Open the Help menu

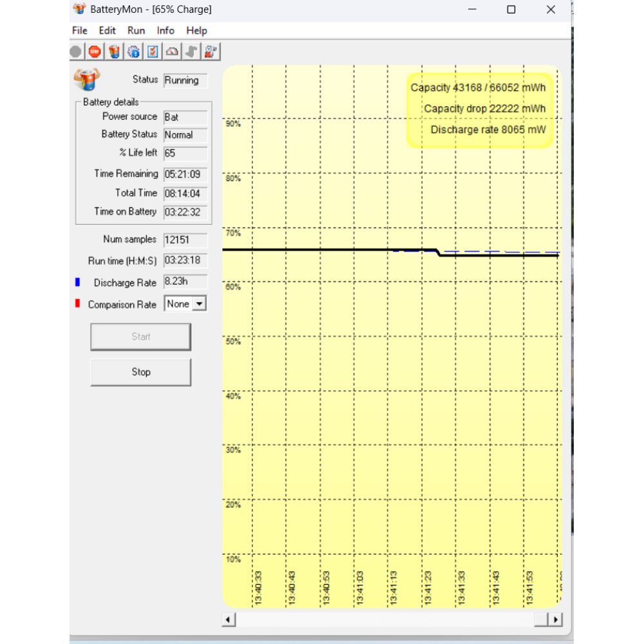coord(196,30)
